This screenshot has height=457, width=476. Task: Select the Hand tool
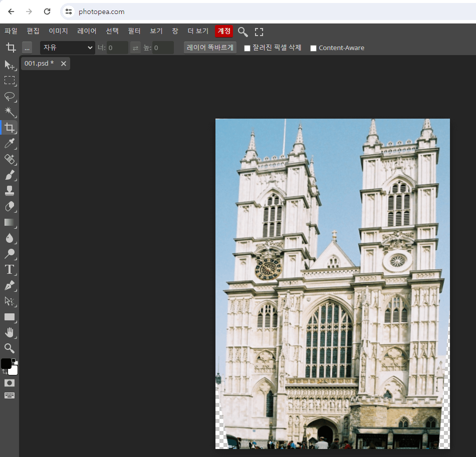pyautogui.click(x=10, y=333)
